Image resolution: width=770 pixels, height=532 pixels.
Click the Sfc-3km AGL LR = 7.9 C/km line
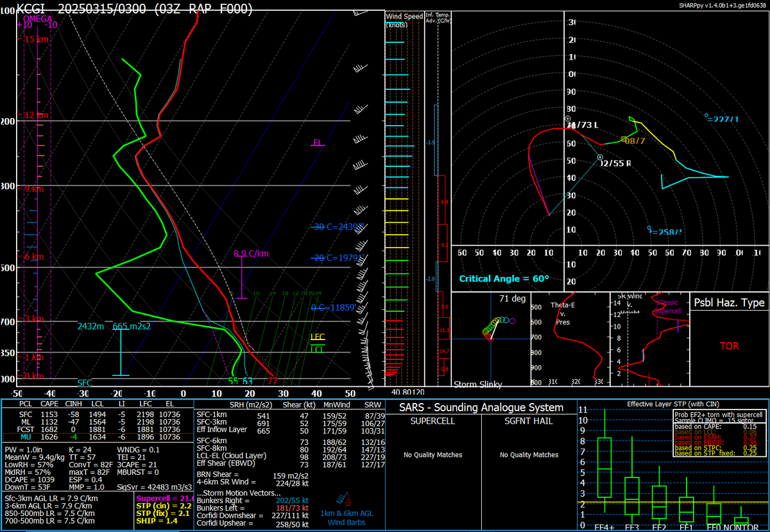point(51,498)
